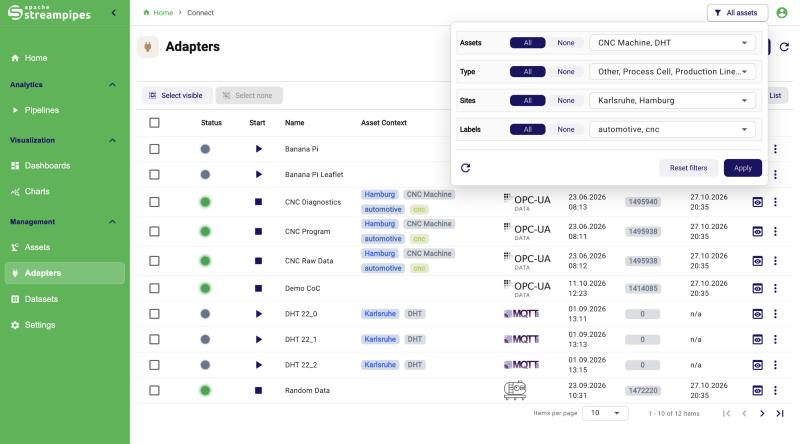The width and height of the screenshot is (800, 444).
Task: Stop the CNC Diagnostics adapter
Action: [x=259, y=202]
